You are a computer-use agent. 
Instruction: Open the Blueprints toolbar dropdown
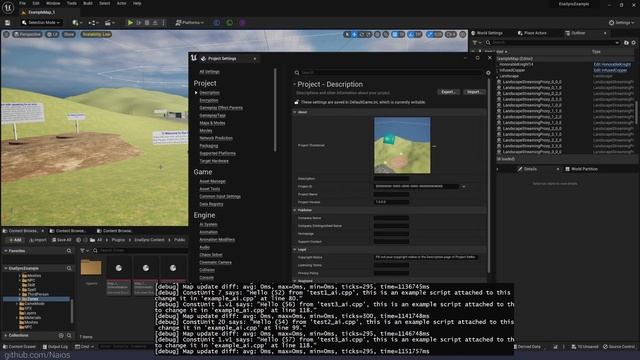pyautogui.click(x=93, y=22)
